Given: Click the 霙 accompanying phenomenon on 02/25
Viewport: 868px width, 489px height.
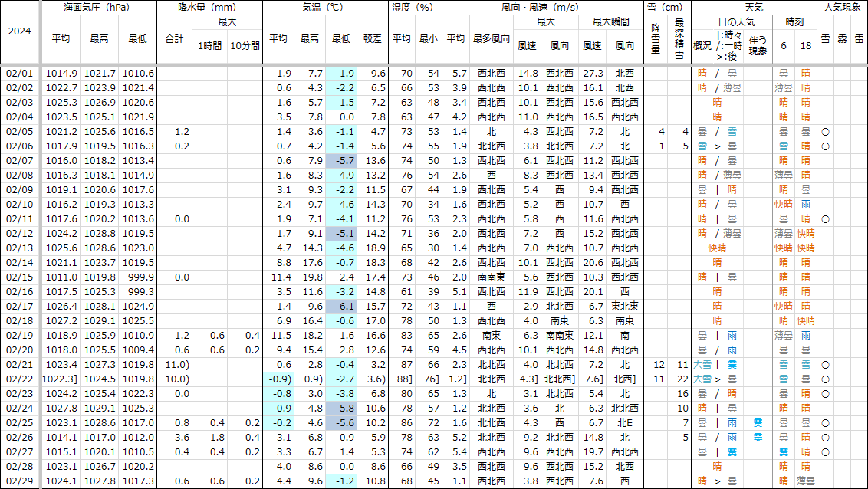Looking at the screenshot, I should [x=758, y=423].
